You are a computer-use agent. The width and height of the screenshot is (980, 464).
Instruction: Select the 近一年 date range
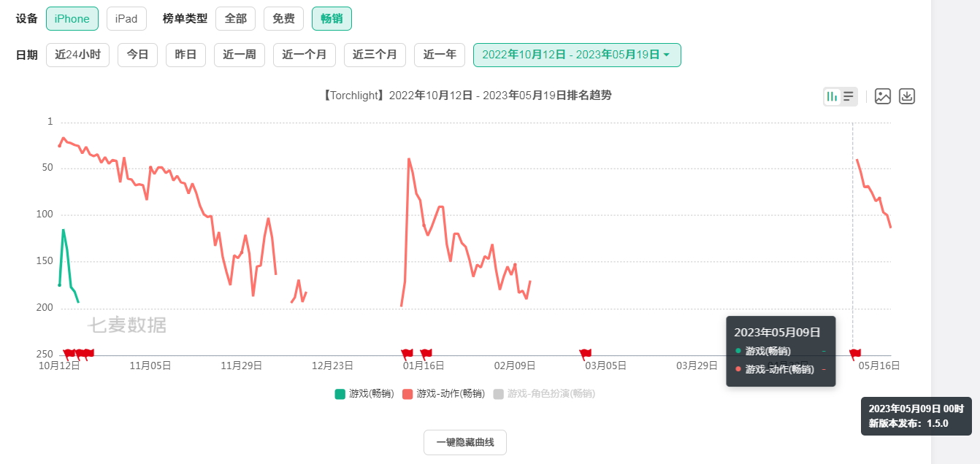point(439,55)
